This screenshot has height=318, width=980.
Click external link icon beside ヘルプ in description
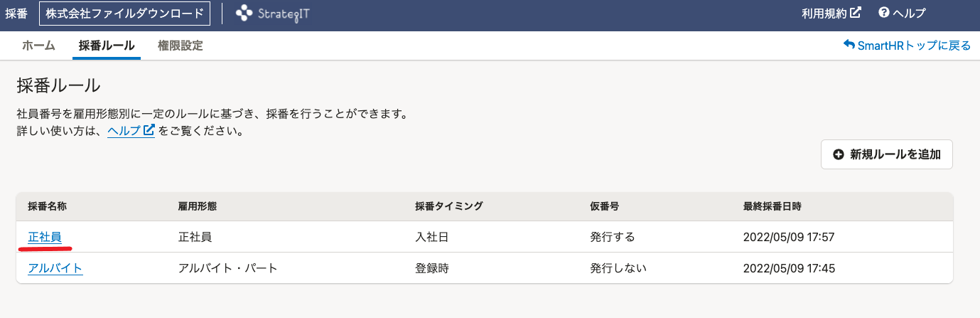point(149,131)
